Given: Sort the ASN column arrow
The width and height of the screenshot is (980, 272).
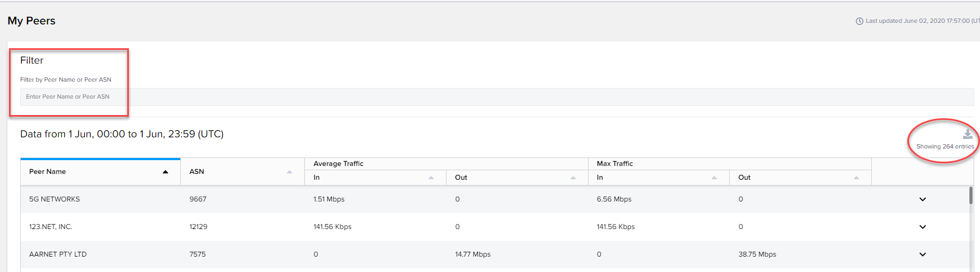Looking at the screenshot, I should (x=290, y=172).
